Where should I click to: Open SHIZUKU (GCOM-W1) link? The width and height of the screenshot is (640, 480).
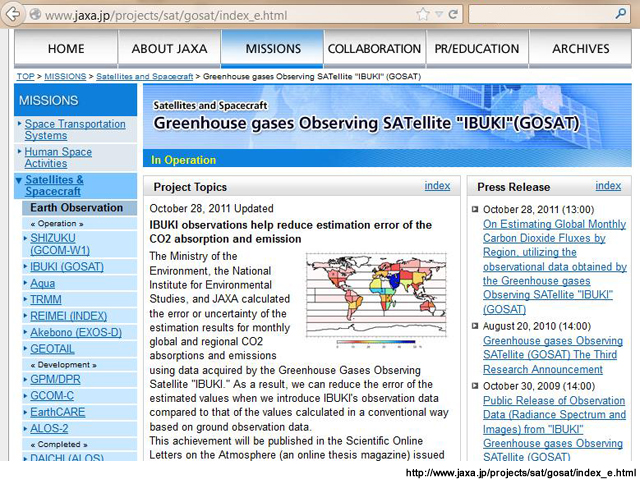[x=60, y=244]
